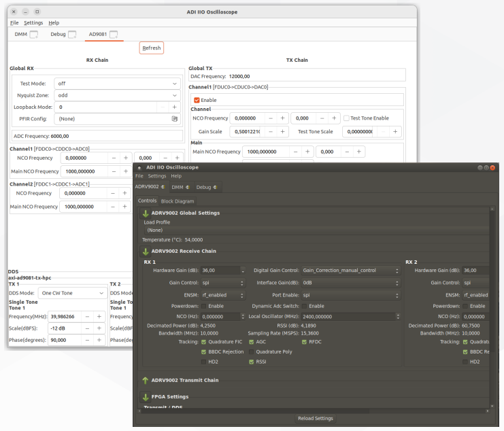This screenshot has height=431, width=504.
Task: Toggle RX 1 Quadrature FIC tracking
Action: pos(203,342)
